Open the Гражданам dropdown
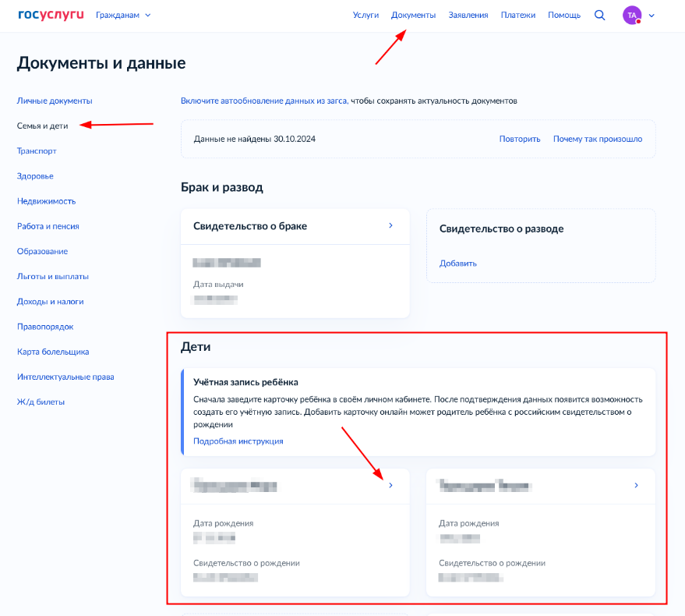This screenshot has width=685, height=616. (x=123, y=15)
